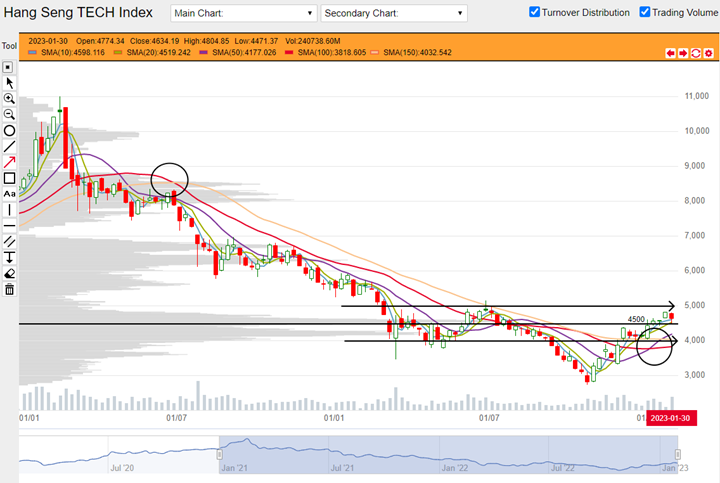Click the SMA(50):4177.026 value text
Screen dimensions: 720x483
[x=244, y=53]
